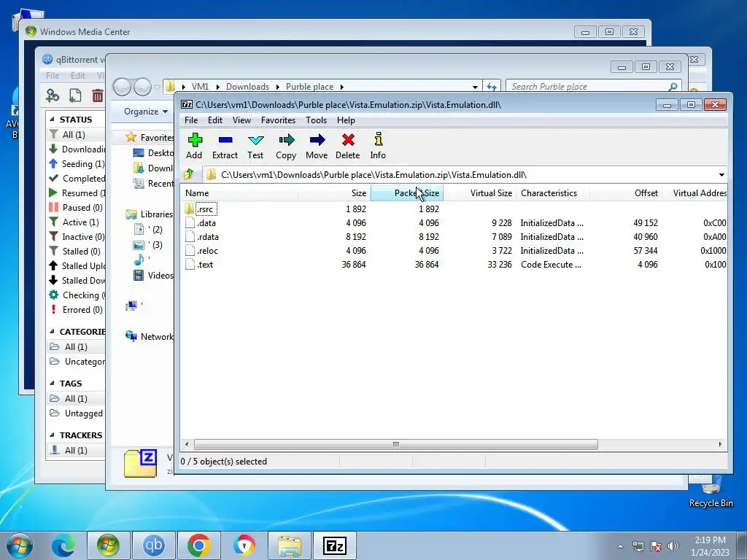Open the Windows Start menu
The height and width of the screenshot is (560, 747).
click(x=20, y=545)
